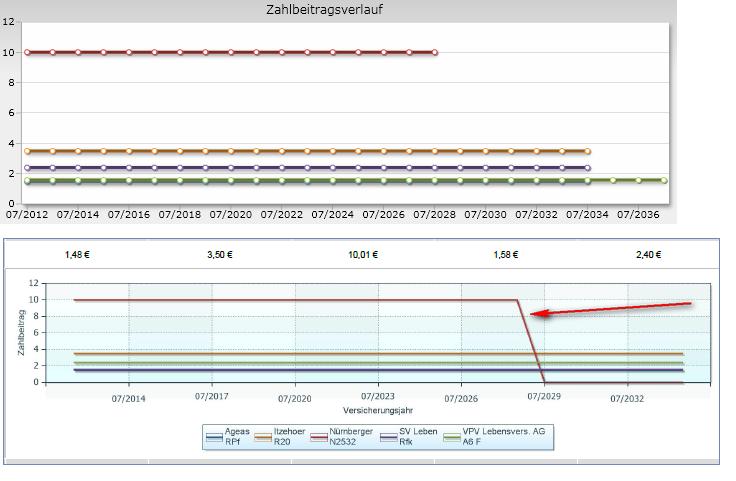Select the 'SV Leben Rfk' legend label
736x481 pixels.
(418, 436)
